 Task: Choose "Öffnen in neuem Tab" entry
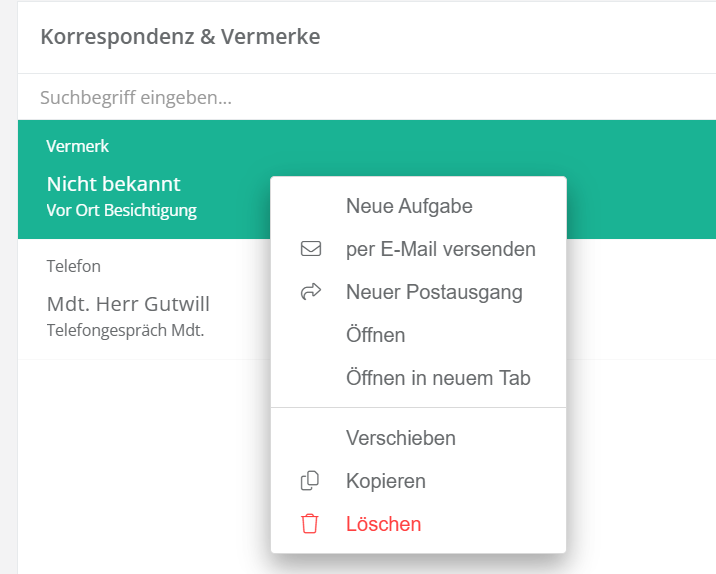[438, 378]
